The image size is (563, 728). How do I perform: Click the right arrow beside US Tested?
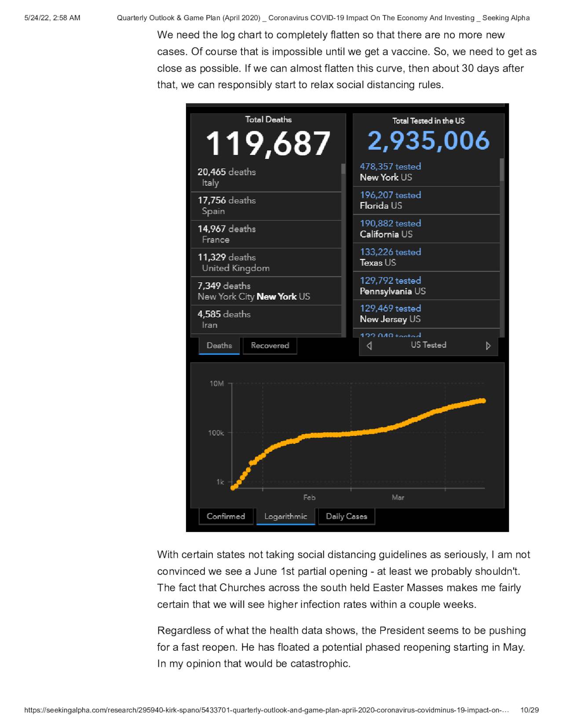tap(488, 346)
